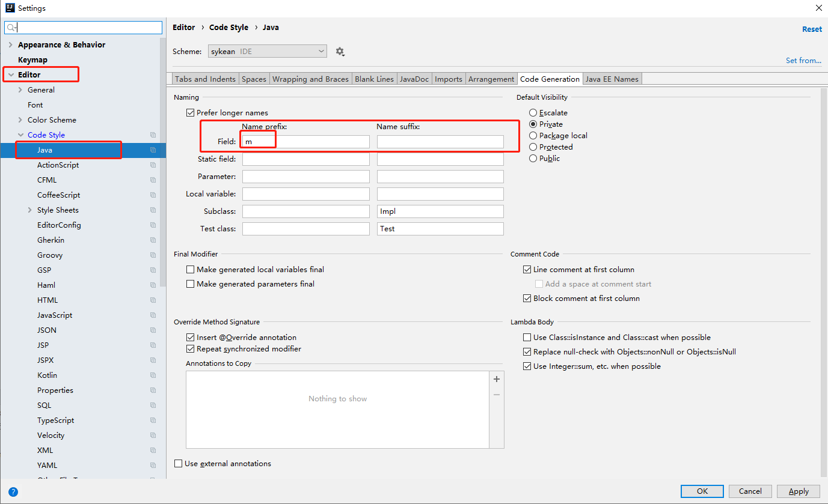The image size is (828, 504).
Task: Expand the Color Scheme node
Action: (x=20, y=120)
